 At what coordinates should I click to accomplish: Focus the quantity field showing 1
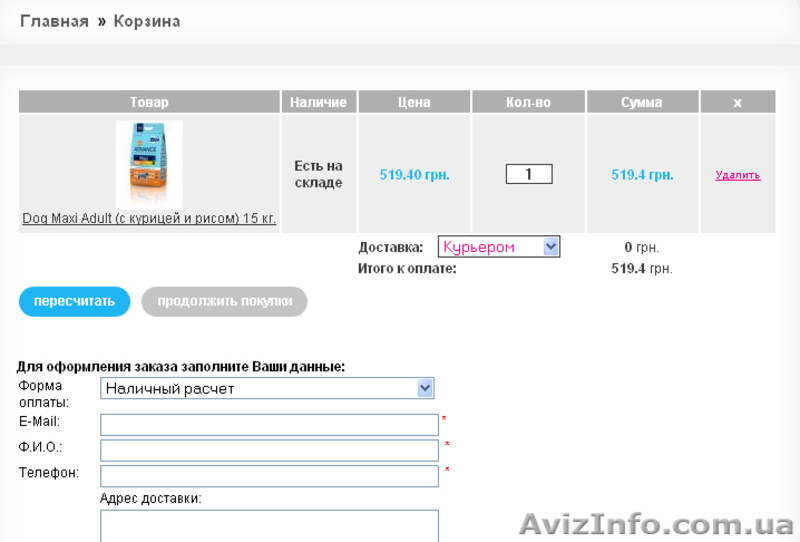coord(529,174)
